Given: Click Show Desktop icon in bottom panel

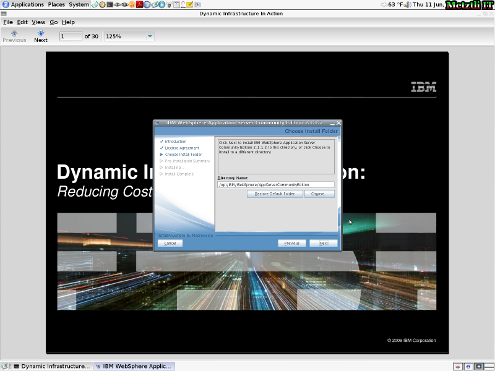Looking at the screenshot, I should pyautogui.click(x=5, y=366).
